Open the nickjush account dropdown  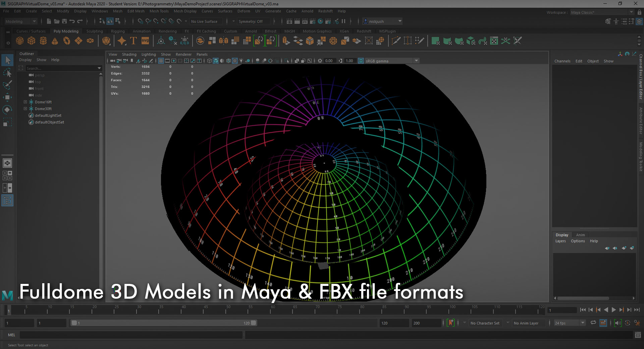382,21
